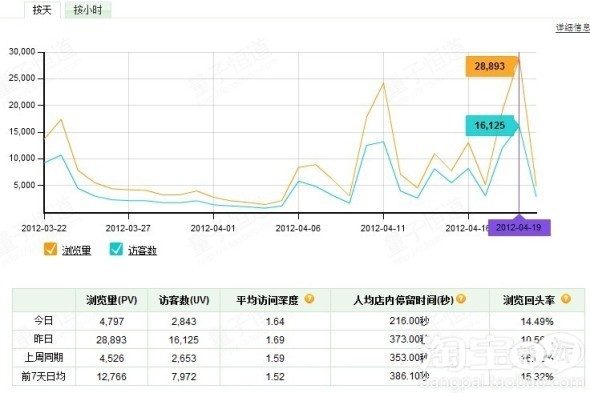590x393 pixels.
Task: Click the 浏览量(PV) column header
Action: (111, 300)
